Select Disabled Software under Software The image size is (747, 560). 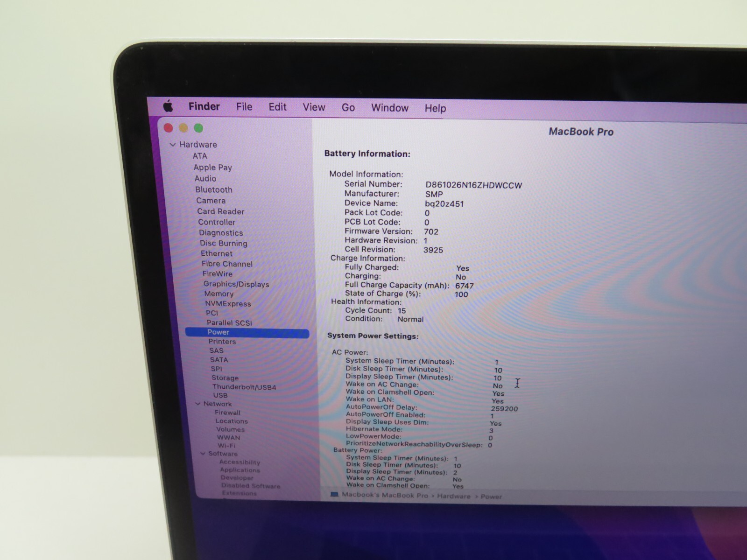pos(251,486)
